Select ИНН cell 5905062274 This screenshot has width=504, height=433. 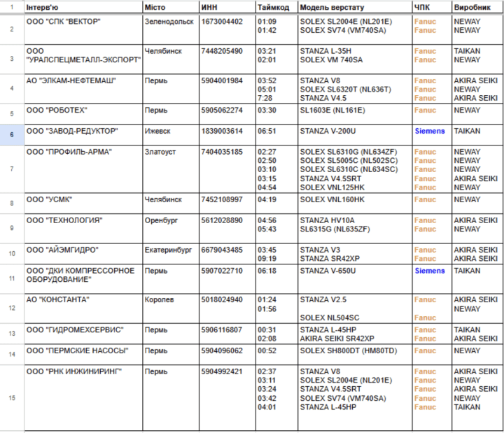tap(227, 114)
